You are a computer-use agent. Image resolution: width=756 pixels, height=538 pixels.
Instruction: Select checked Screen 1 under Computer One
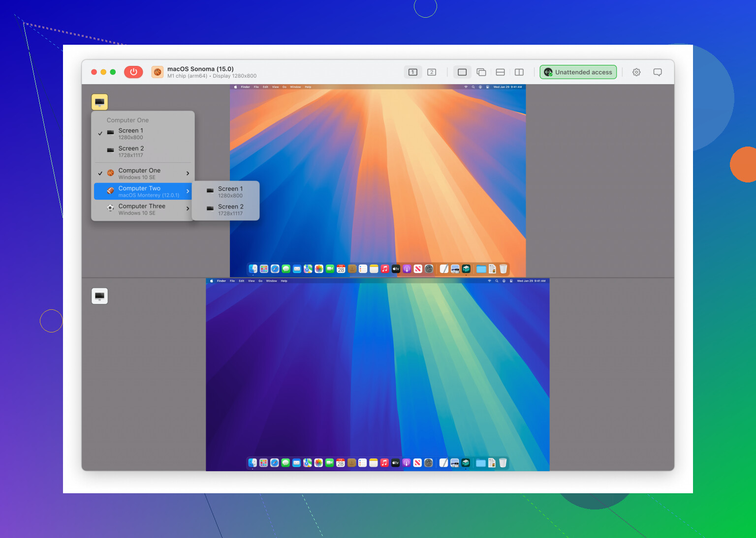tap(131, 134)
